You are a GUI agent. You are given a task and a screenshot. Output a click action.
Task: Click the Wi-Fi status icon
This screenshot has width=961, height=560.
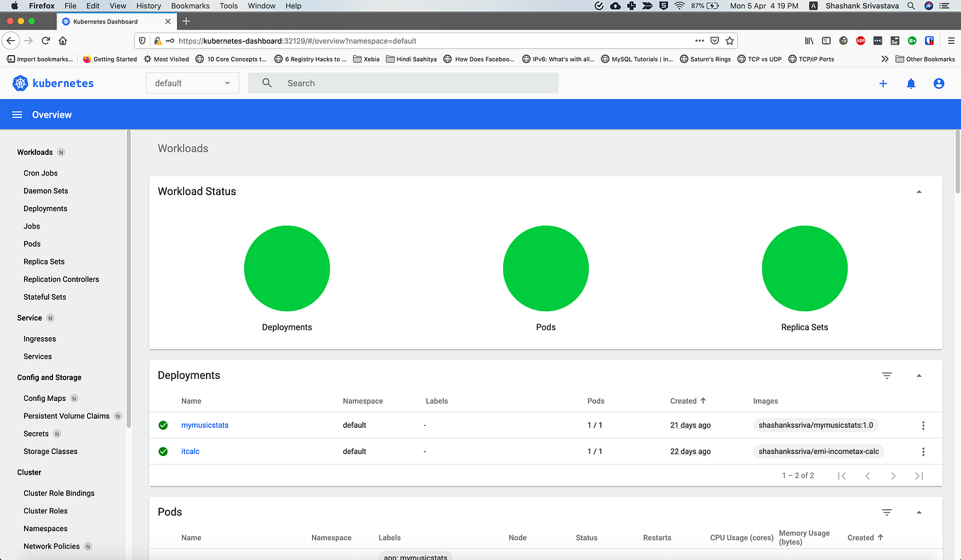point(679,6)
